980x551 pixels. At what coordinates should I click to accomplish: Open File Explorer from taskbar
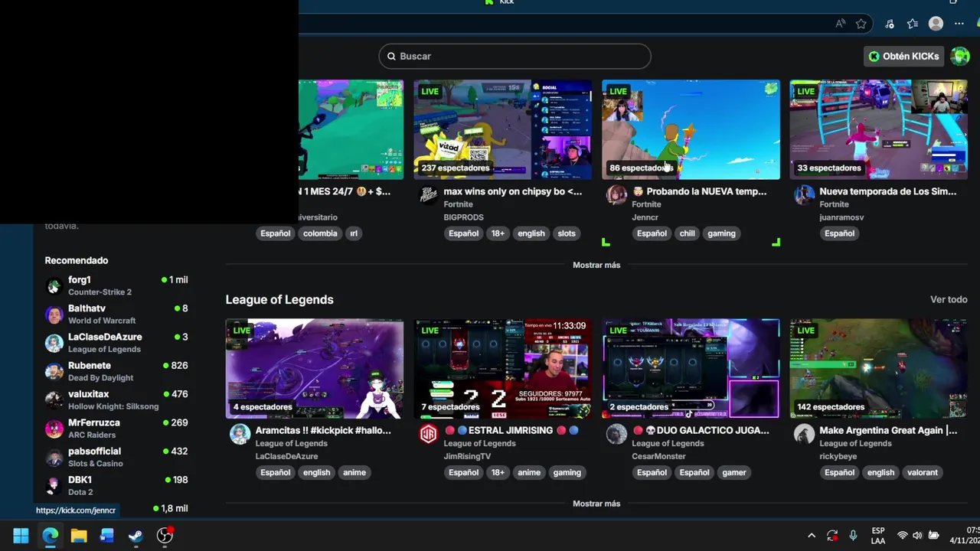79,536
